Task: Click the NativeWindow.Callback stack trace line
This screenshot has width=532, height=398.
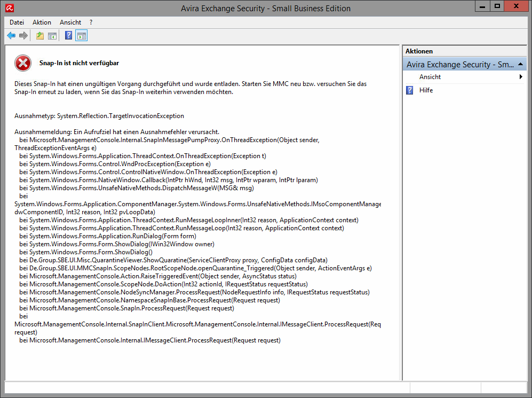Action: (x=169, y=180)
